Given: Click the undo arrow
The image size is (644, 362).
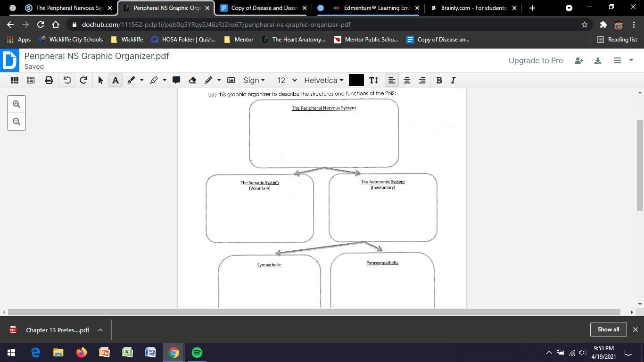Looking at the screenshot, I should 67,80.
